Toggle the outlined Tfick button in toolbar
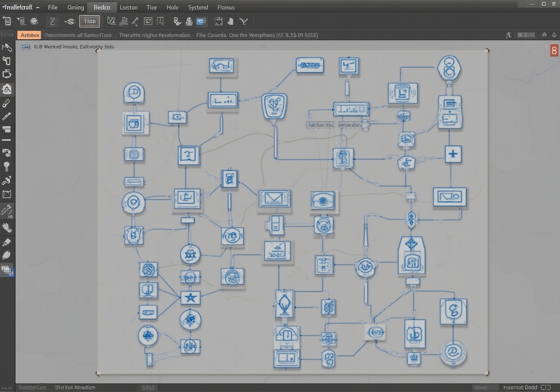Viewport: 560px width, 392px height. (89, 21)
